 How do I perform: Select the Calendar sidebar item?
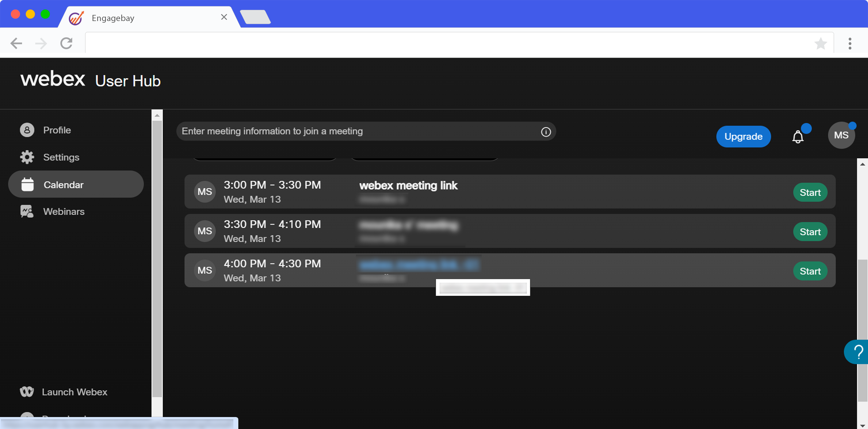[76, 184]
